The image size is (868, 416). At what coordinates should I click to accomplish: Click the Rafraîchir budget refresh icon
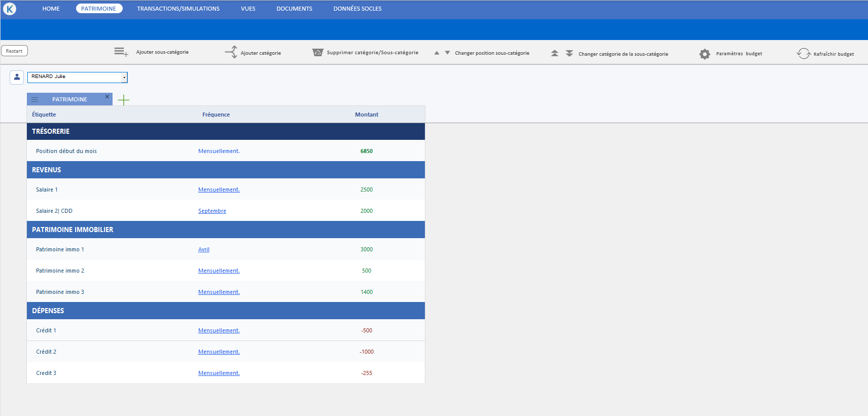pos(803,54)
